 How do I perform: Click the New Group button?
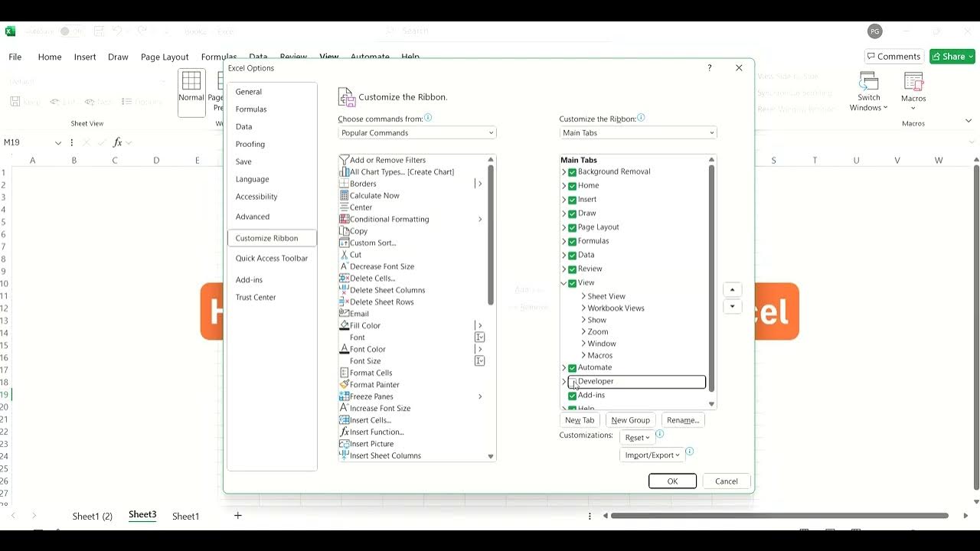pyautogui.click(x=631, y=420)
